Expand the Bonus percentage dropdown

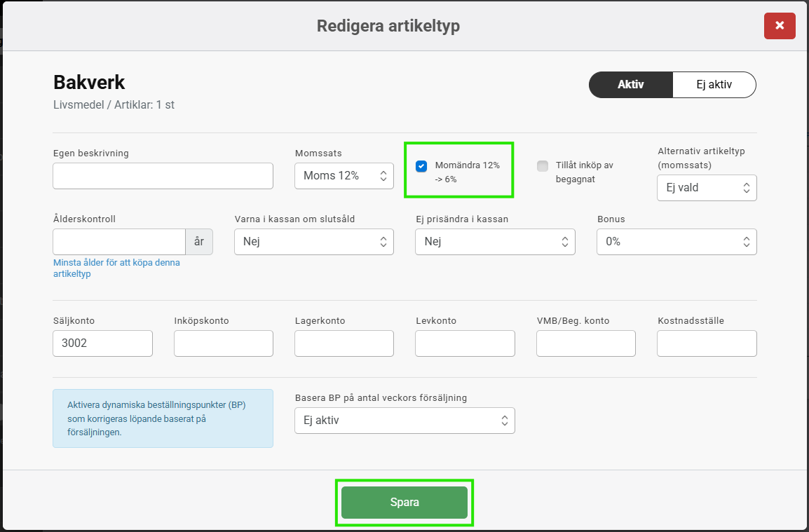pyautogui.click(x=676, y=242)
